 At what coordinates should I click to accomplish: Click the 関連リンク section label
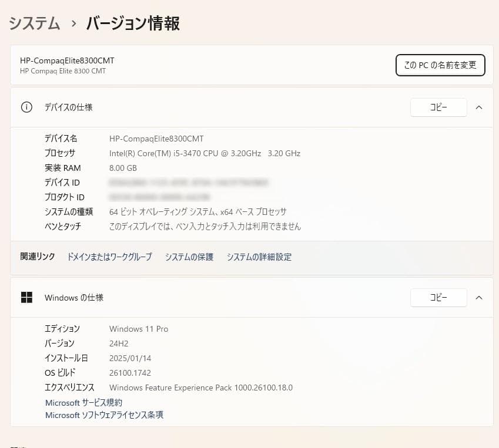37,257
